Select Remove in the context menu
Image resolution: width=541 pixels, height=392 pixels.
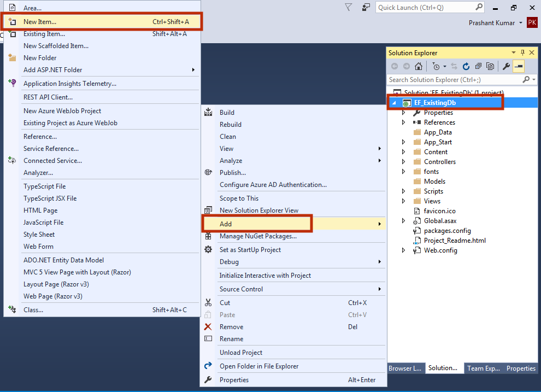(x=293, y=327)
